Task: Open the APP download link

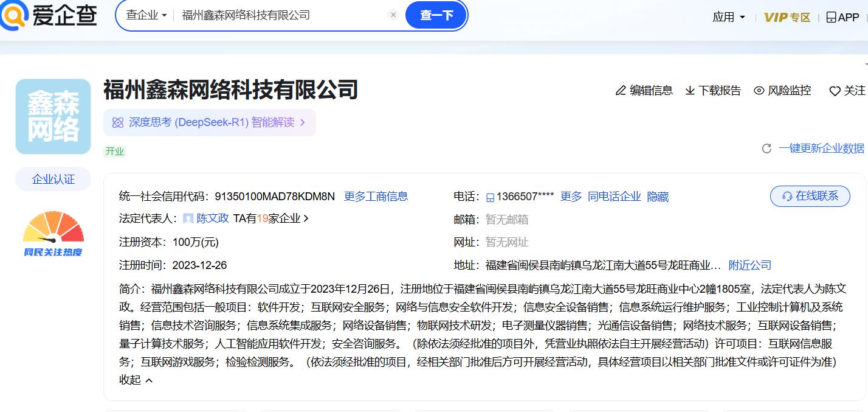Action: tap(842, 17)
